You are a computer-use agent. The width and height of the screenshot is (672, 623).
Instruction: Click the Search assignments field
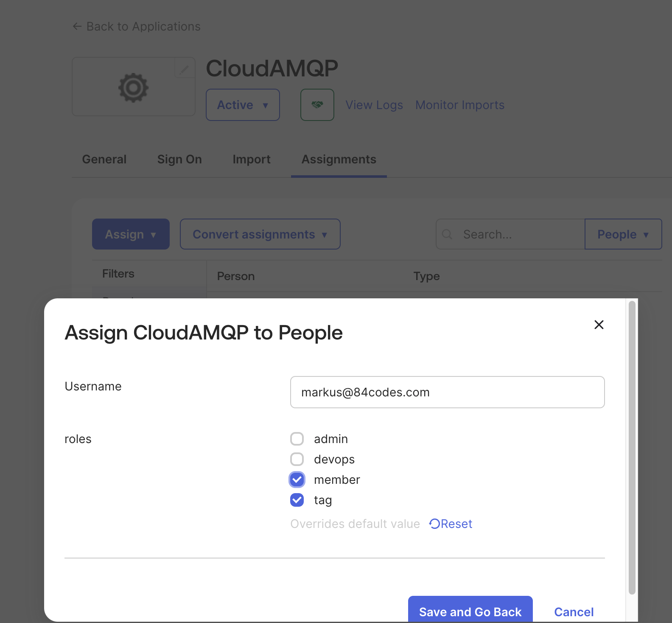click(510, 234)
